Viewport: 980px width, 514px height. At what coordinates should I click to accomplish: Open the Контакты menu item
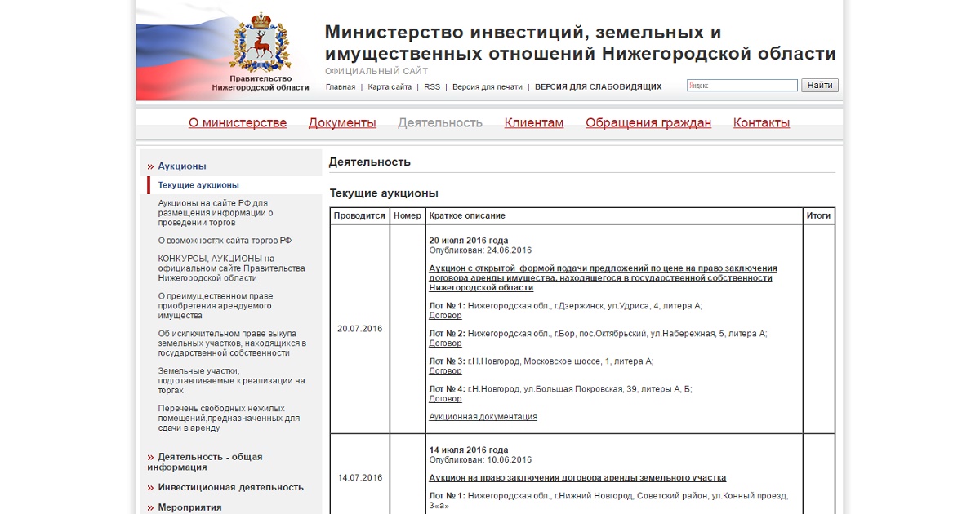[x=761, y=123]
